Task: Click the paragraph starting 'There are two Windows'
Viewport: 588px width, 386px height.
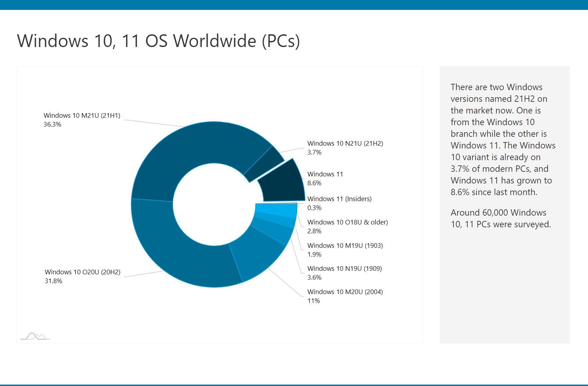Action: click(503, 140)
